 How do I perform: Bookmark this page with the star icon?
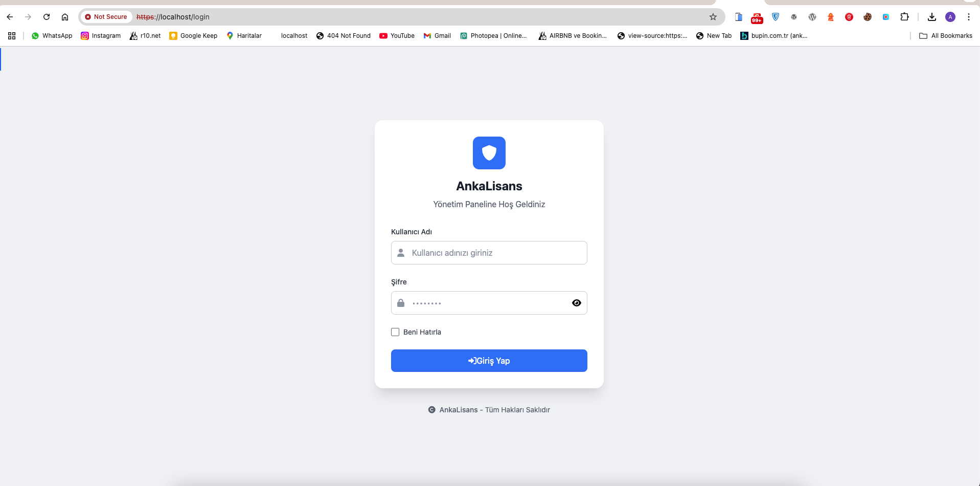[x=713, y=17]
